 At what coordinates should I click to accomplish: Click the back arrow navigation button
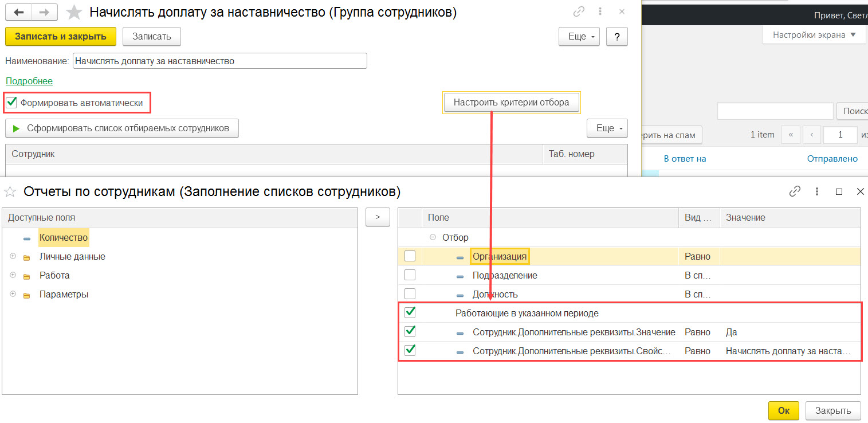18,12
